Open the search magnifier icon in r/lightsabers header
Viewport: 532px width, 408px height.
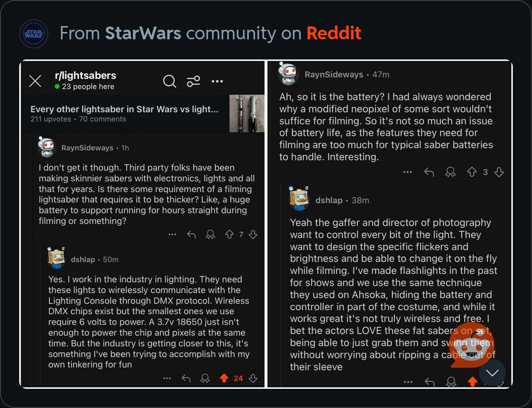169,81
